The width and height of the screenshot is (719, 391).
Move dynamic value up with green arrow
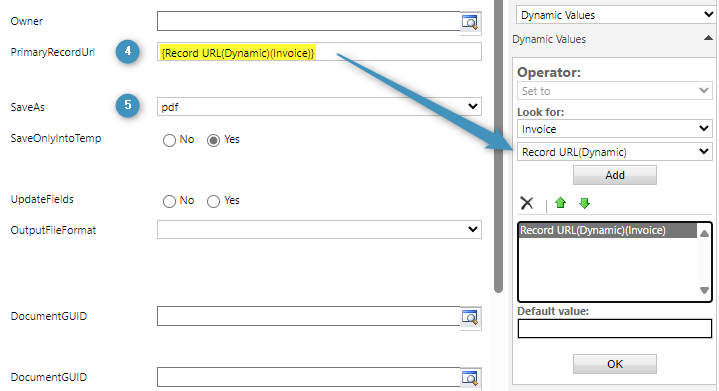[x=560, y=203]
